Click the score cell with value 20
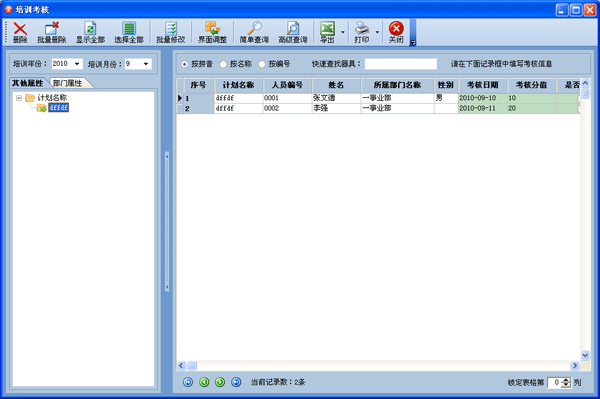 coord(532,109)
